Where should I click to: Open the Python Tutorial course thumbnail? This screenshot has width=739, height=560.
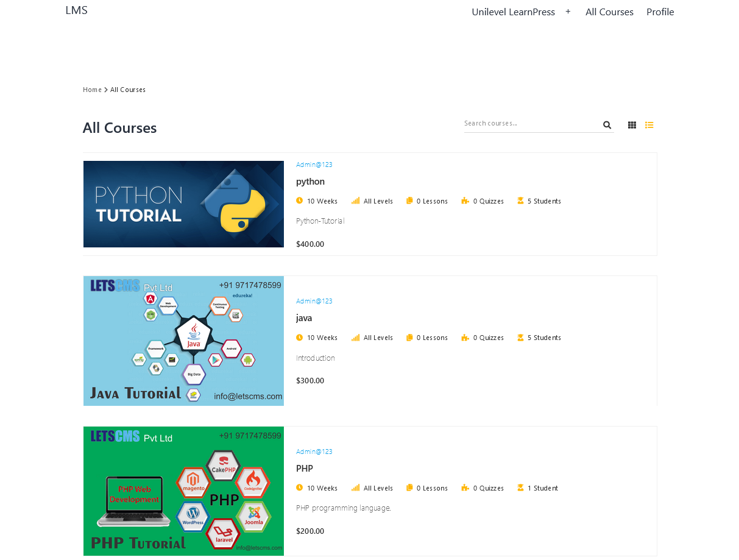183,204
